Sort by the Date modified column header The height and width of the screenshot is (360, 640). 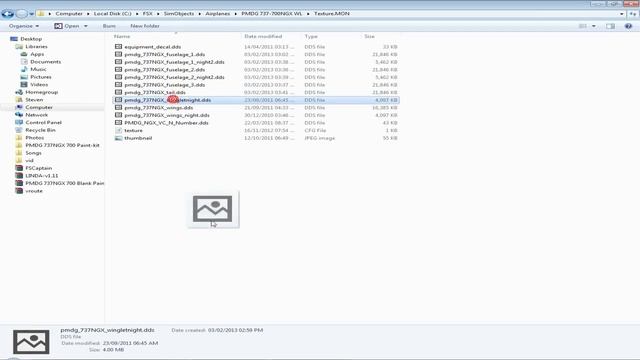[263, 36]
